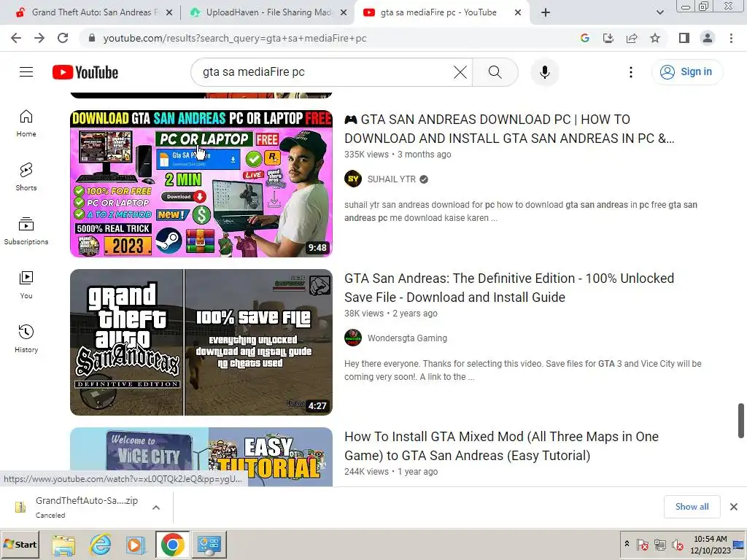Go to the YouTube logo home page
Screen dimensions: 747x560
(x=85, y=72)
